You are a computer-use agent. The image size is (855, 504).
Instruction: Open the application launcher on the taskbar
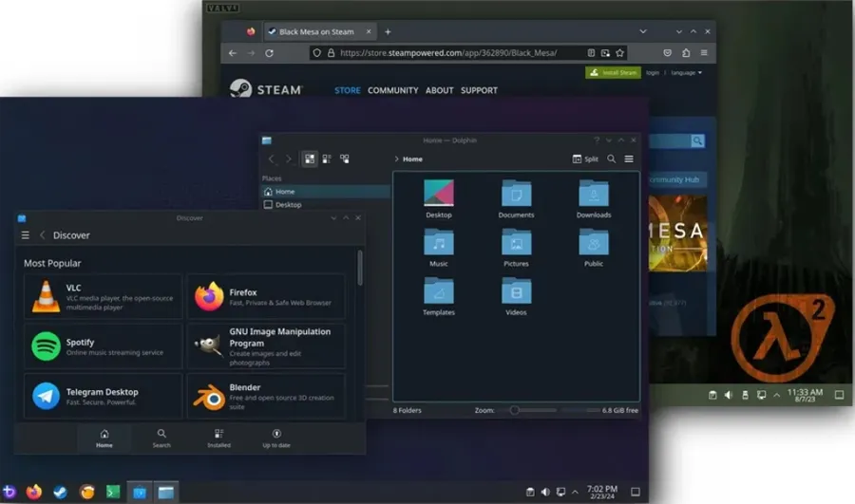tap(9, 492)
